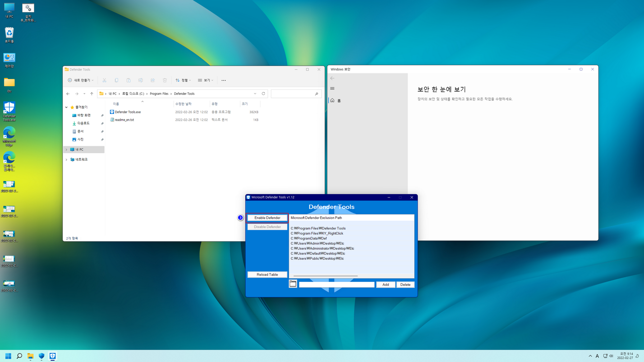Show hidden tray icons chevron

coord(590,356)
